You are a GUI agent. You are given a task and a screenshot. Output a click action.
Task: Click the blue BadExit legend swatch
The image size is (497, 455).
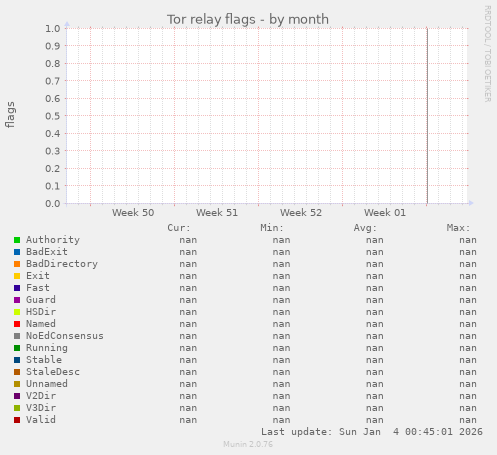click(17, 252)
